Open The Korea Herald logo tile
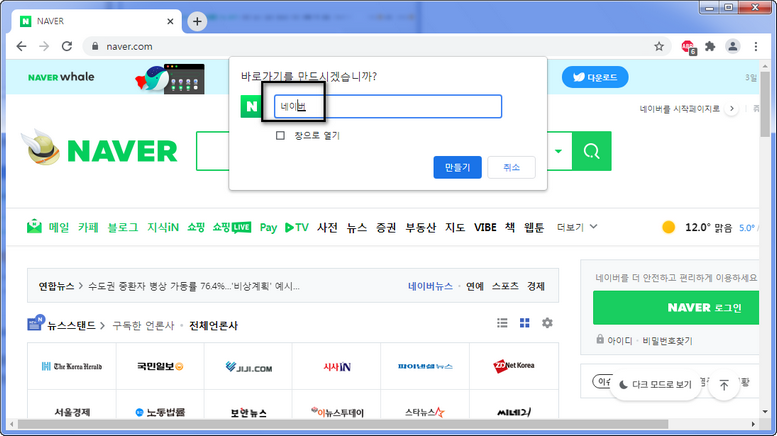Screen dimensions: 777x436 [x=72, y=366]
